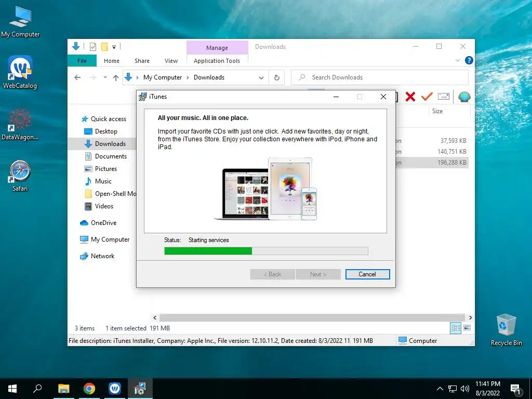Select Downloads in navigation pane

110,144
